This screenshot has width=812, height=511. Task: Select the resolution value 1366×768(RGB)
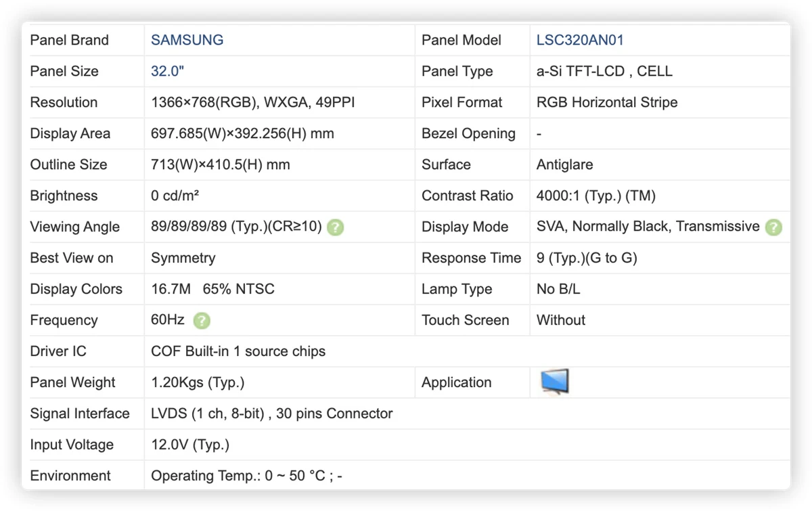tap(205, 102)
